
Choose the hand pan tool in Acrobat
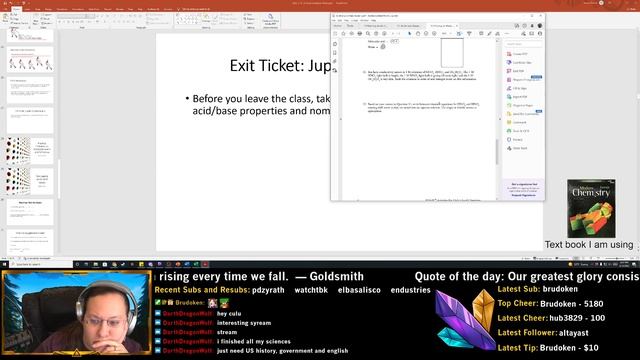click(418, 33)
